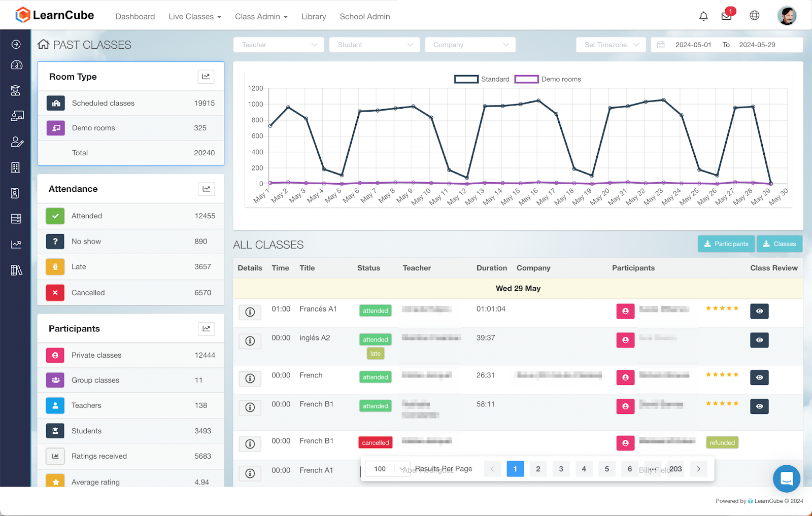Click the info icon beside Francés A1 class
Screen dimensions: 812x516
tap(250, 312)
